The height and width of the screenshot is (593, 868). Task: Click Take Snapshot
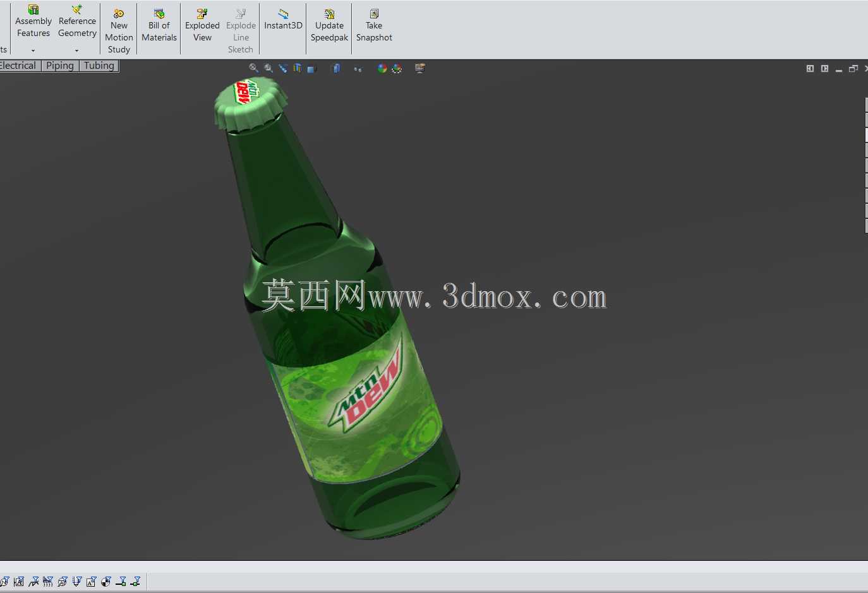click(x=374, y=25)
